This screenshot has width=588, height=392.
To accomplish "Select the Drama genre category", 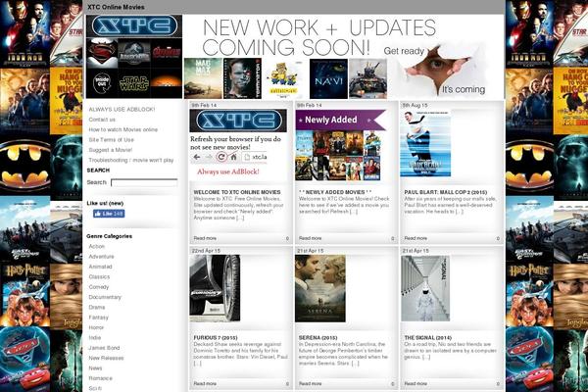I will [97, 307].
